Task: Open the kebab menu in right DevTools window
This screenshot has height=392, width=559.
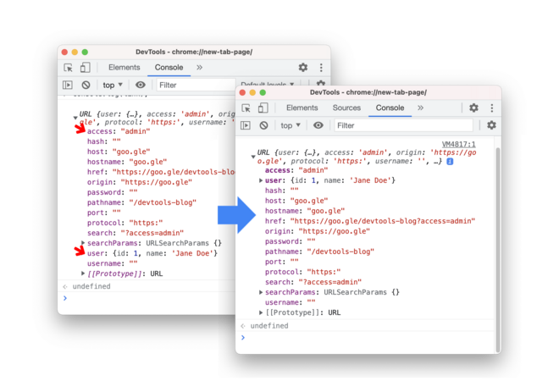Action: click(x=491, y=108)
